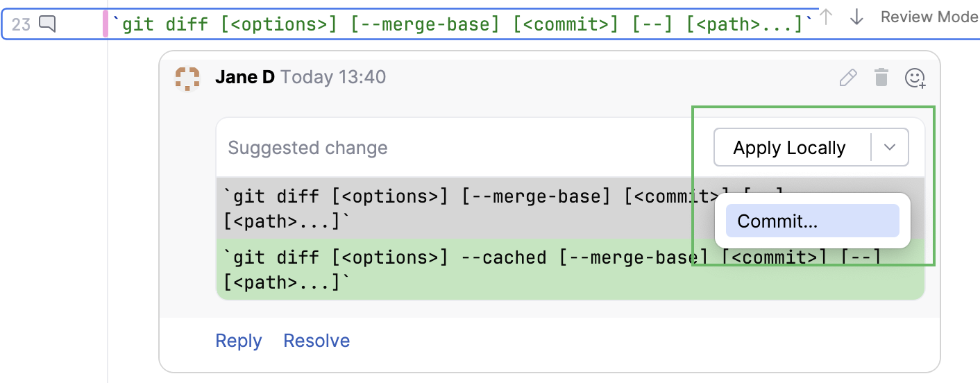Click the pink change marker in the gutter
This screenshot has width=980, height=383.
tap(105, 24)
